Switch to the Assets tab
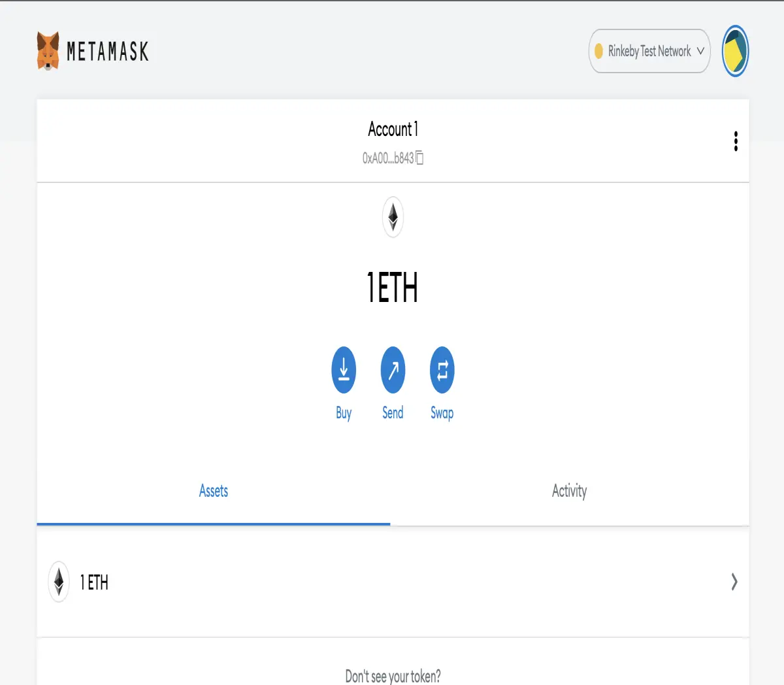The height and width of the screenshot is (685, 784). (x=214, y=491)
